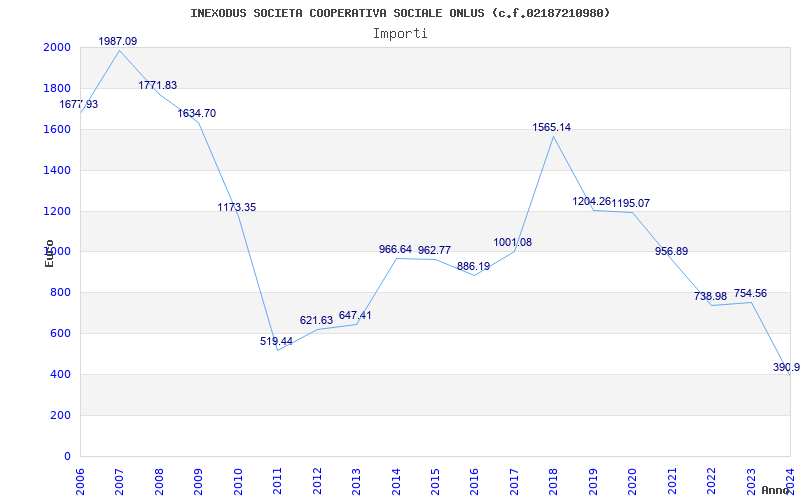
Task: Click the 0 y-axis tick value
Action: coord(67,456)
